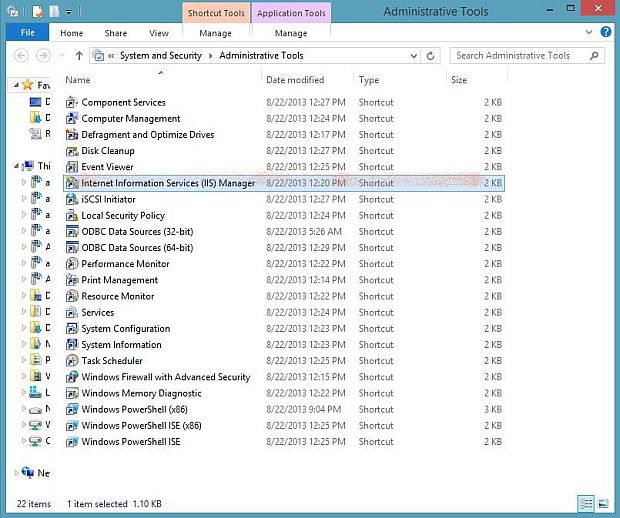Go up one folder level
The image size is (620, 518).
point(79,56)
